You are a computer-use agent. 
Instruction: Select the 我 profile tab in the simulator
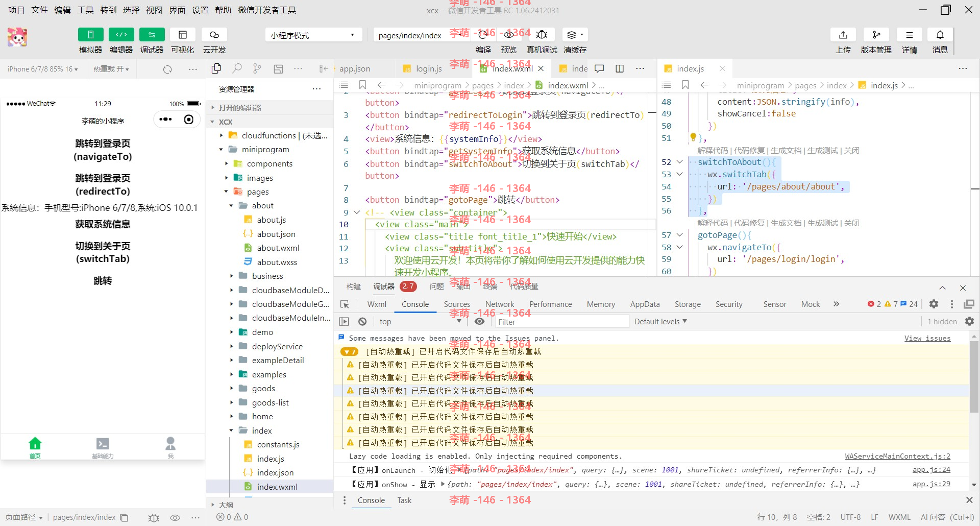pos(170,447)
